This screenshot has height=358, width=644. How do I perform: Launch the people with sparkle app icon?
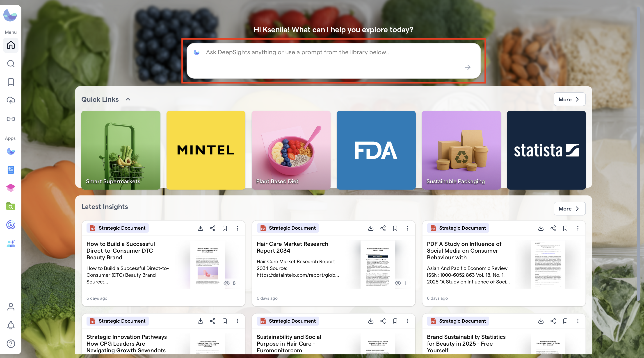tap(11, 243)
